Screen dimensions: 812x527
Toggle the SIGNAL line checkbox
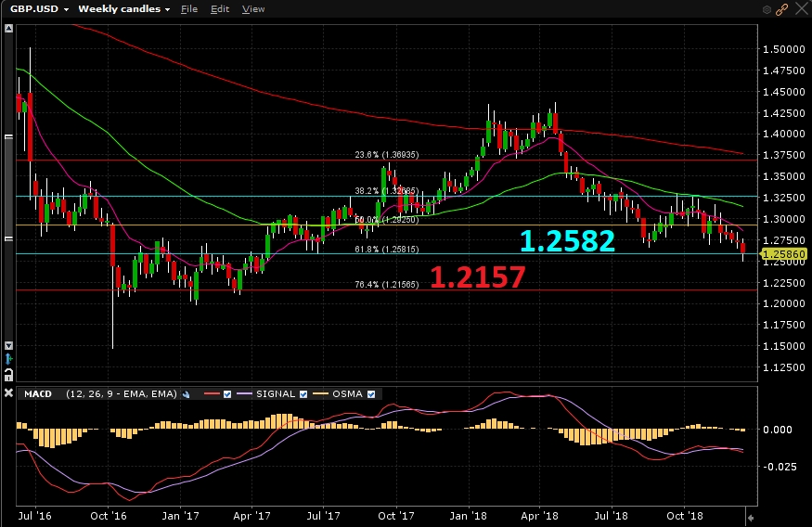click(x=303, y=394)
